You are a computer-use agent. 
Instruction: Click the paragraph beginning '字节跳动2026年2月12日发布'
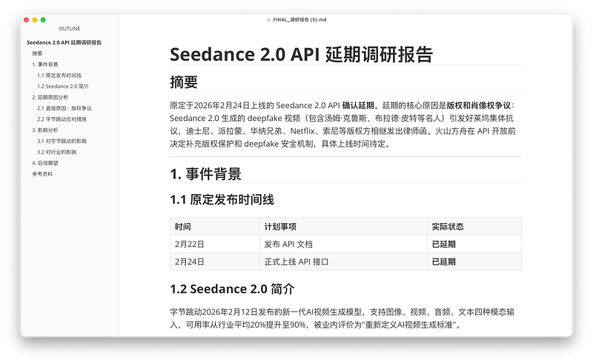(342, 319)
